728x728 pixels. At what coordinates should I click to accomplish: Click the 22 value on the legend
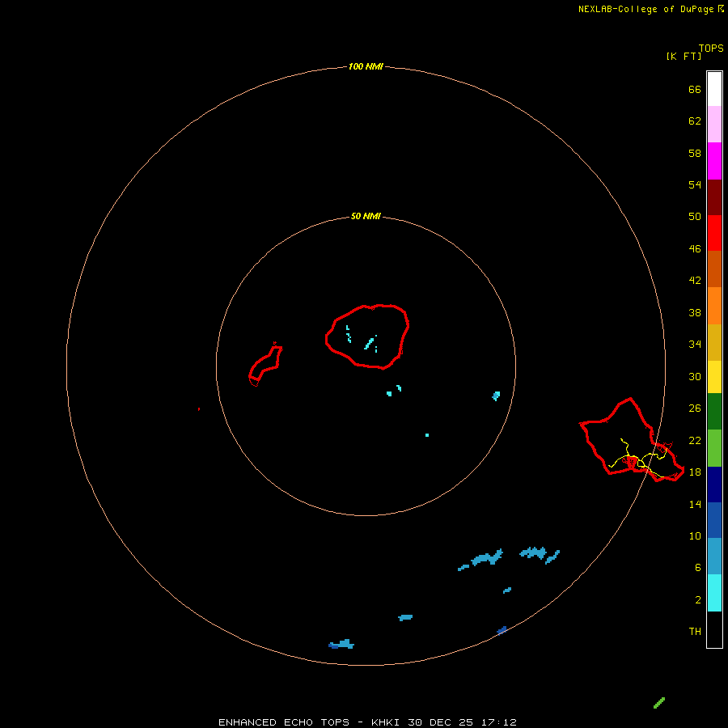coord(695,440)
